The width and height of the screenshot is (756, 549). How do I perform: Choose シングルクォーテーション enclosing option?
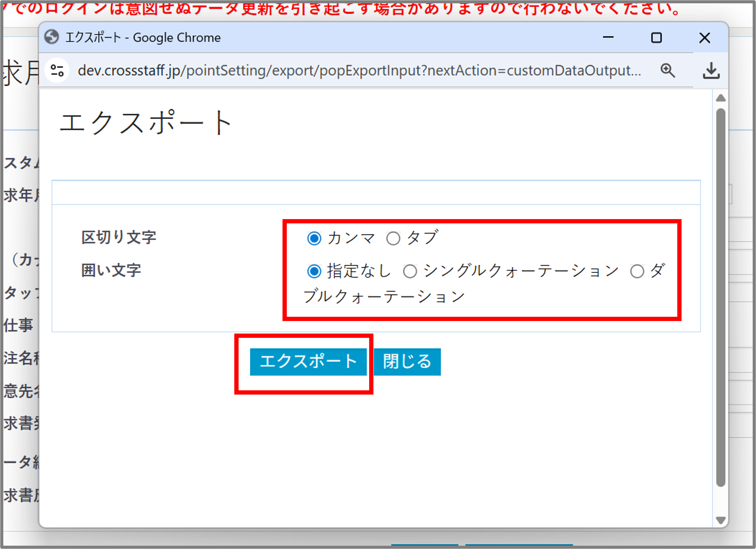(x=410, y=271)
